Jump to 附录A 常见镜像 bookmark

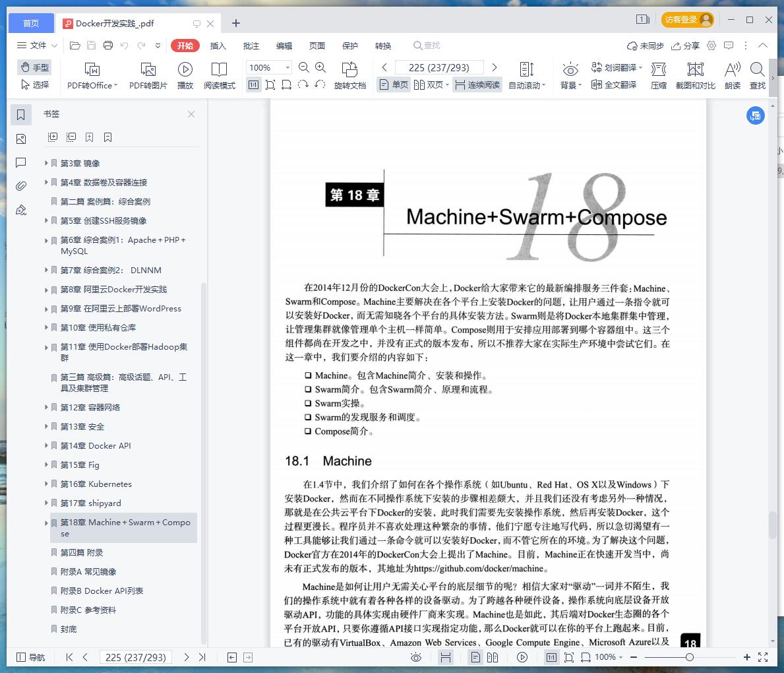coord(88,571)
